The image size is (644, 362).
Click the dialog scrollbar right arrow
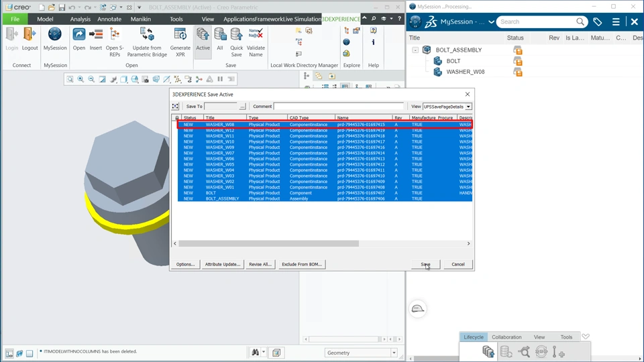tap(468, 243)
